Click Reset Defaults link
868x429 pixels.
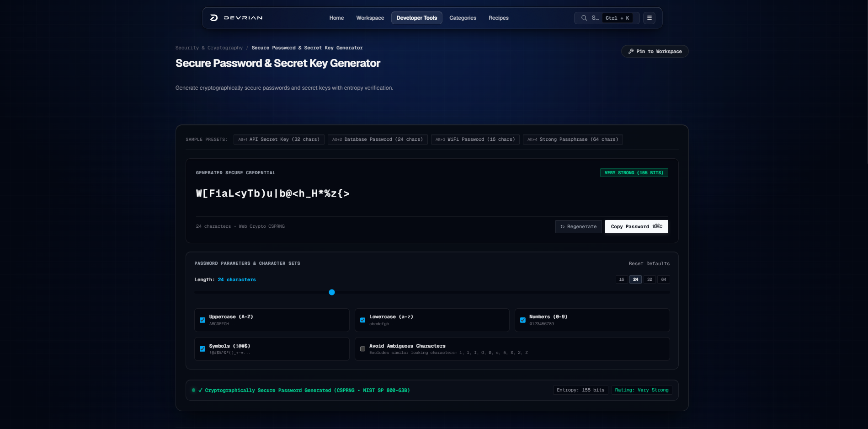point(649,263)
